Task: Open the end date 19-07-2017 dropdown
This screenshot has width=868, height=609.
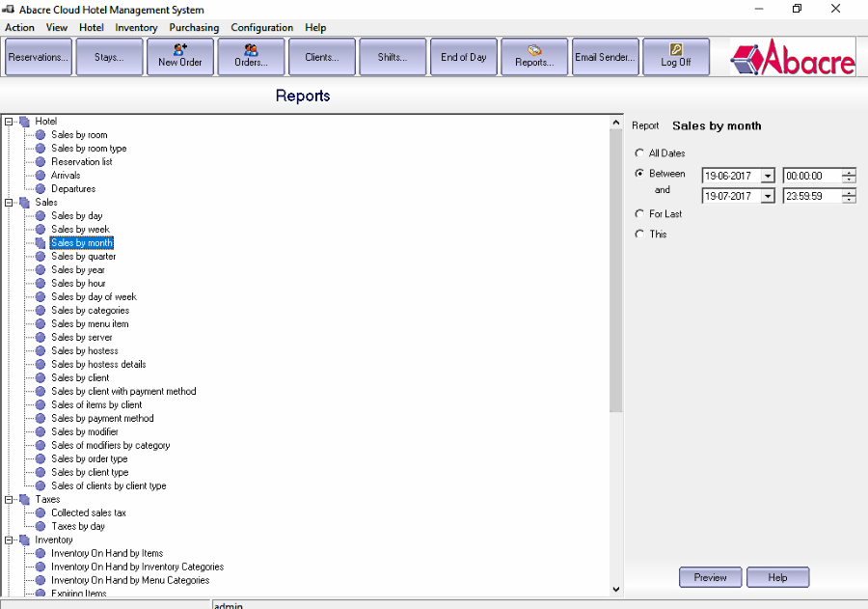Action: 768,196
